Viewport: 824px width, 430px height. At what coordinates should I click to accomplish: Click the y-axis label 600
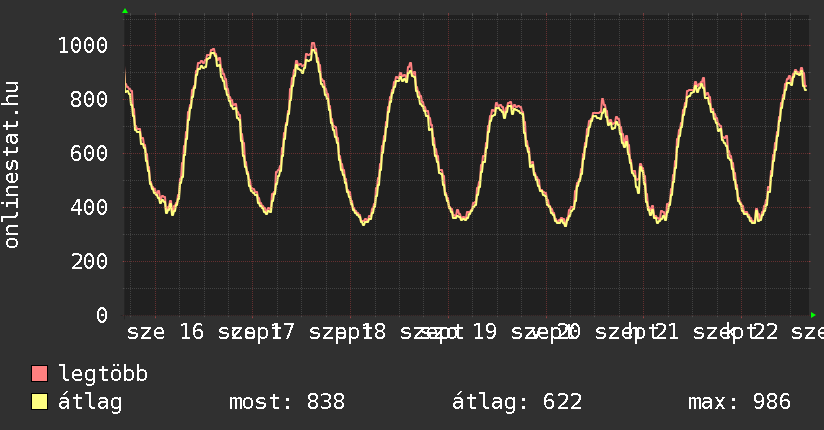(x=89, y=153)
